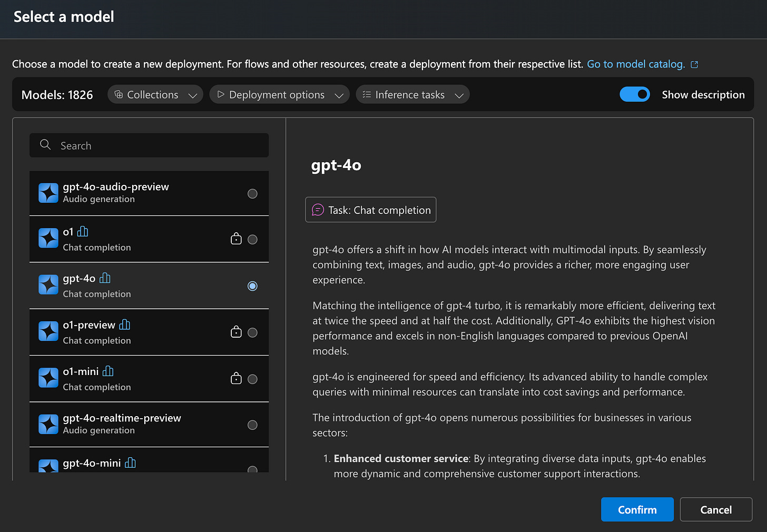Click the external link icon after model catalog
Image resolution: width=767 pixels, height=532 pixels.
click(694, 64)
